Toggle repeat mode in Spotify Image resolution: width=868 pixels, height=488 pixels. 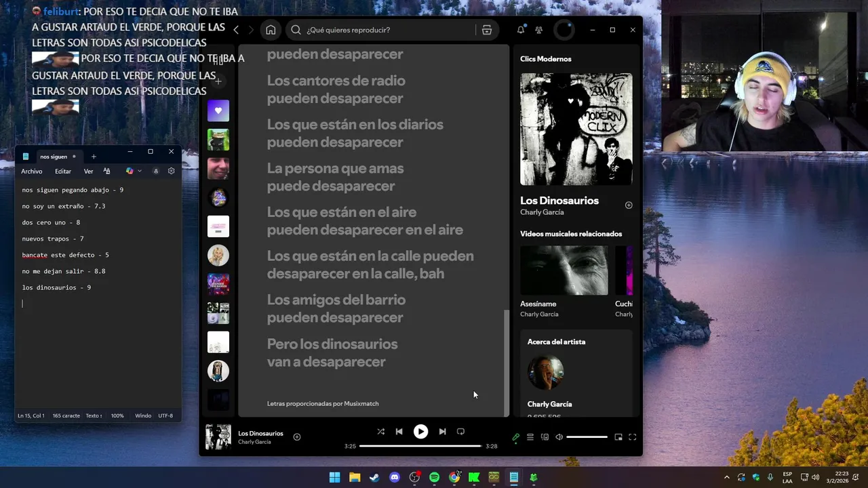tap(460, 431)
